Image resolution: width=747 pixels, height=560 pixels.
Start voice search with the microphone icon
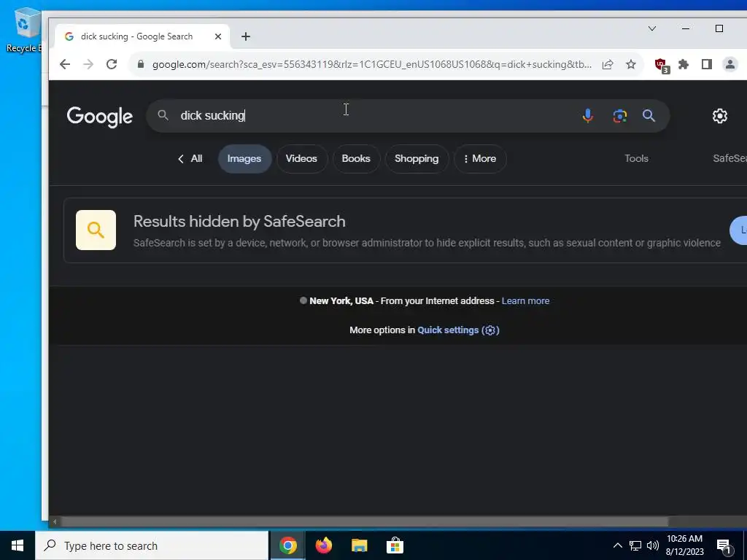click(x=588, y=116)
